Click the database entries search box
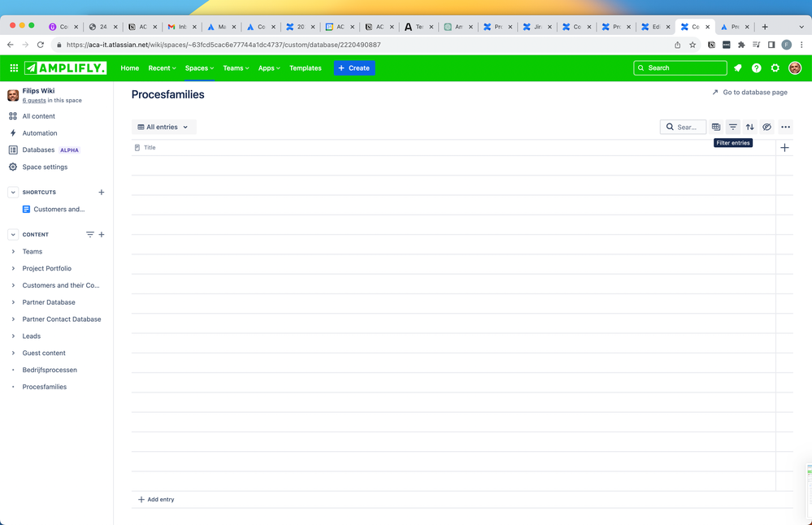Viewport: 812px width, 525px height. 683,127
